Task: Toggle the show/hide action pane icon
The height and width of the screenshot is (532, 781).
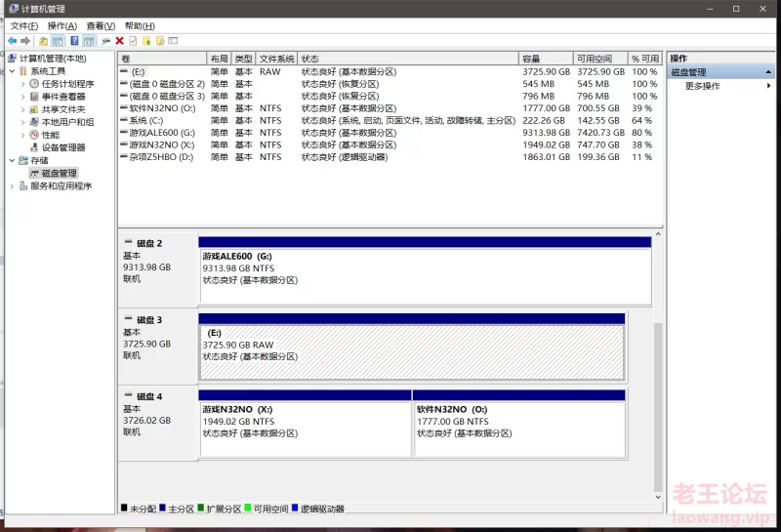Action: (89, 41)
